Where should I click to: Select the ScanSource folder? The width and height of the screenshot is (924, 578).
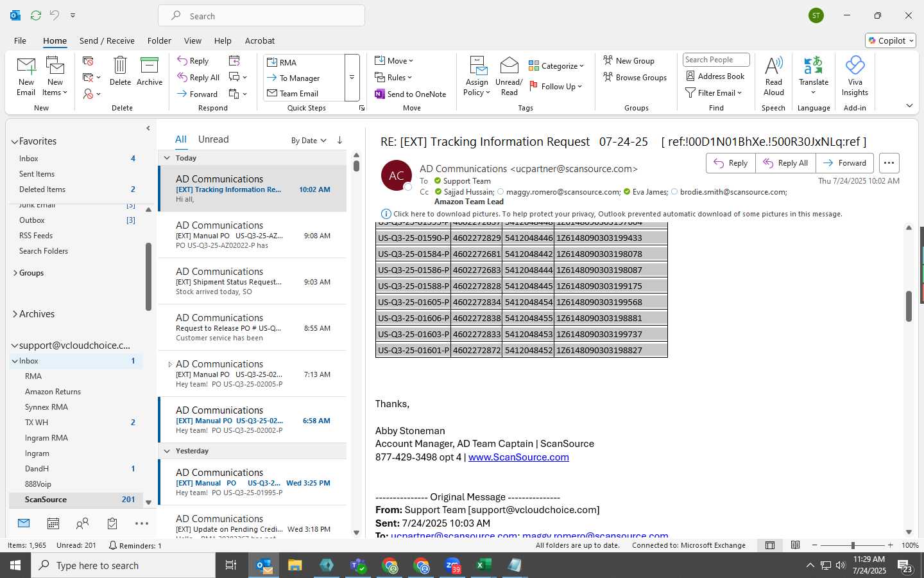[x=76, y=500]
